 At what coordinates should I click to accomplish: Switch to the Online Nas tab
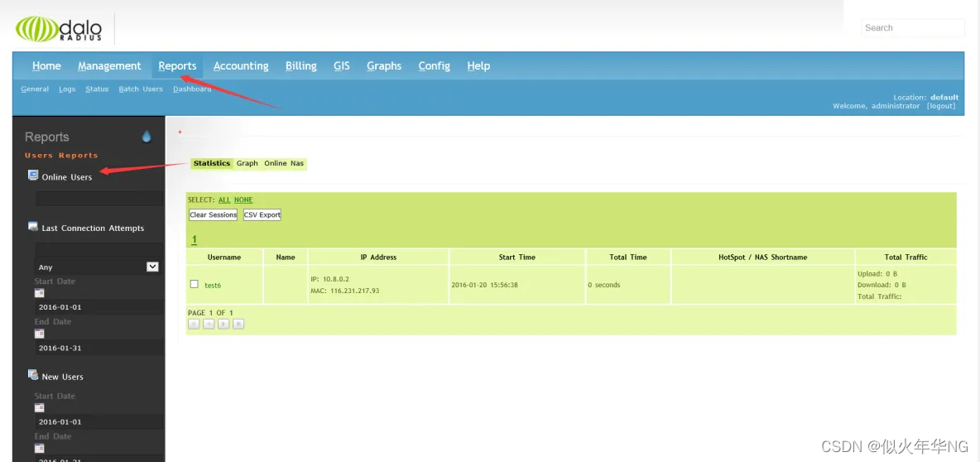[284, 163]
